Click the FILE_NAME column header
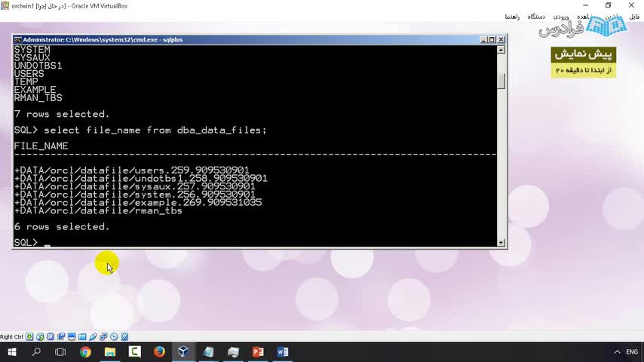Screen dimensions: 644x362 click(41, 146)
